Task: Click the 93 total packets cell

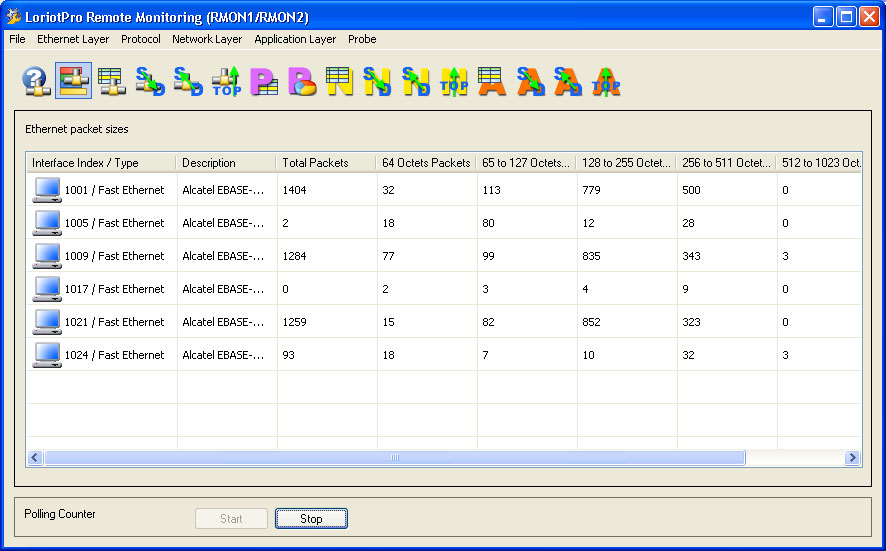Action: [x=288, y=355]
